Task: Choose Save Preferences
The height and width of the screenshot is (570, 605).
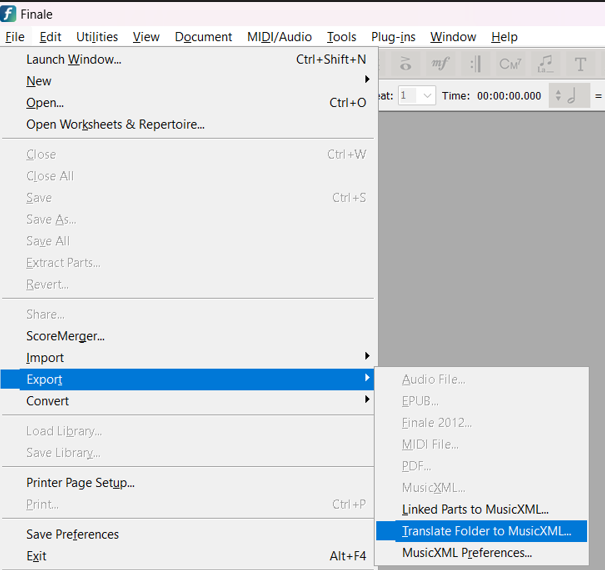Action: pos(189,534)
